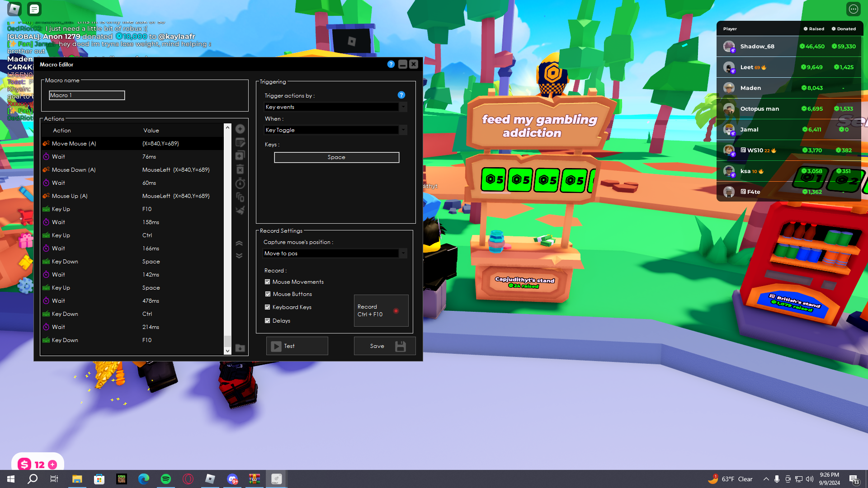Click the stopwatch delay icon
The width and height of the screenshot is (868, 488).
pyautogui.click(x=240, y=183)
